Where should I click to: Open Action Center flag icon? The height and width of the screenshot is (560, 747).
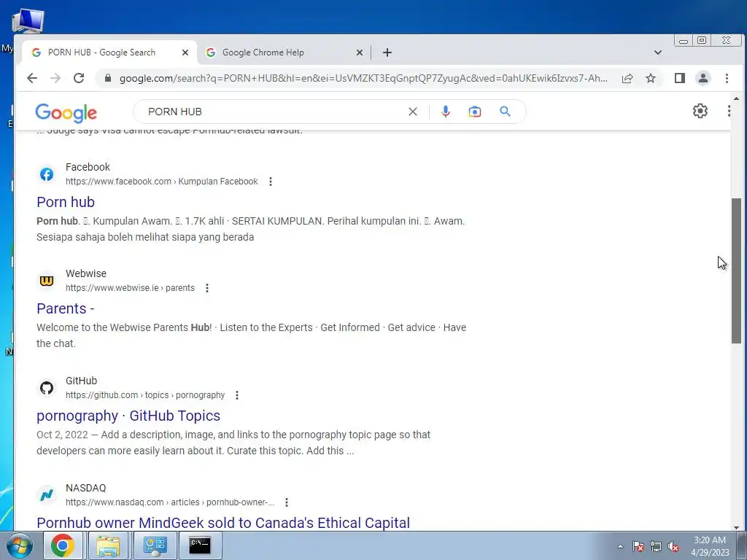[638, 546]
